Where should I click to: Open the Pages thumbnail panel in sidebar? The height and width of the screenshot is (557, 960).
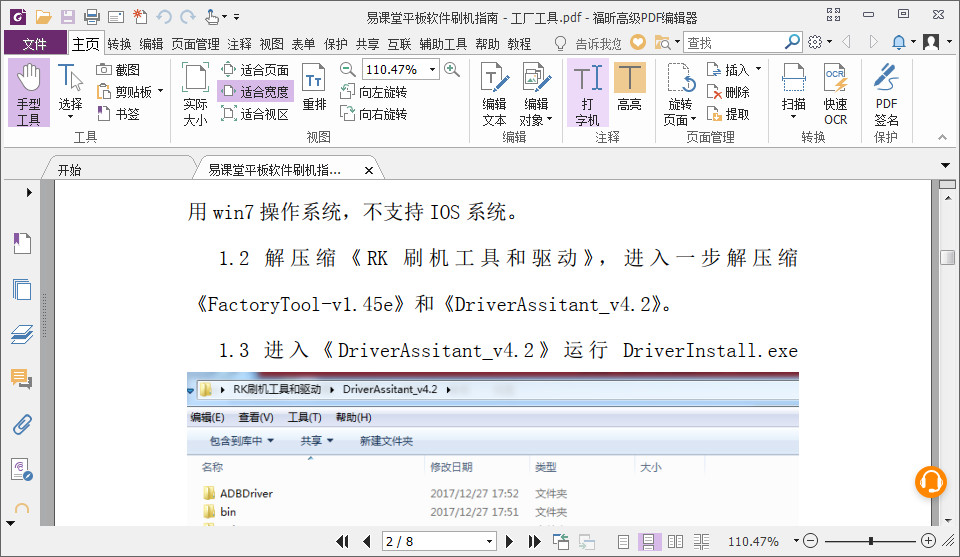tap(22, 289)
